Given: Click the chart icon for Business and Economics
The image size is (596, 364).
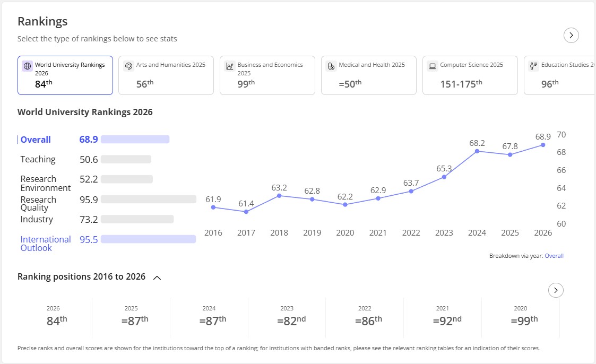Looking at the screenshot, I should (230, 66).
